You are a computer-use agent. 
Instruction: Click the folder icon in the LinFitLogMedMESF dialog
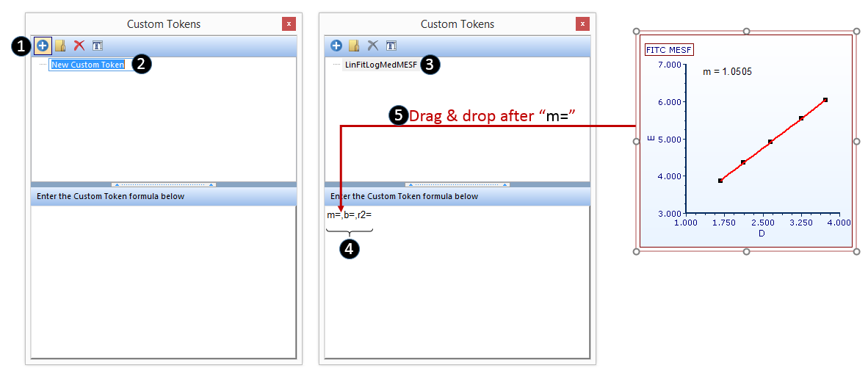pyautogui.click(x=355, y=46)
